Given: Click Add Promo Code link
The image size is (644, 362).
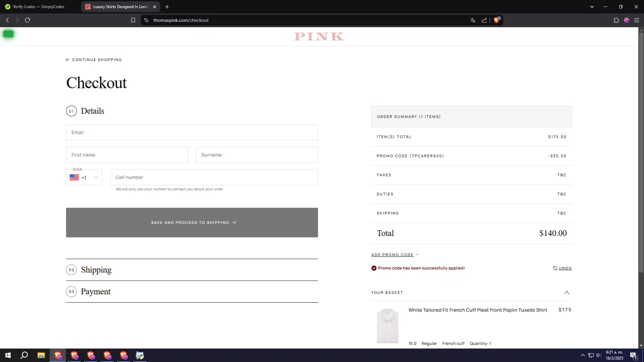Looking at the screenshot, I should coord(392,255).
